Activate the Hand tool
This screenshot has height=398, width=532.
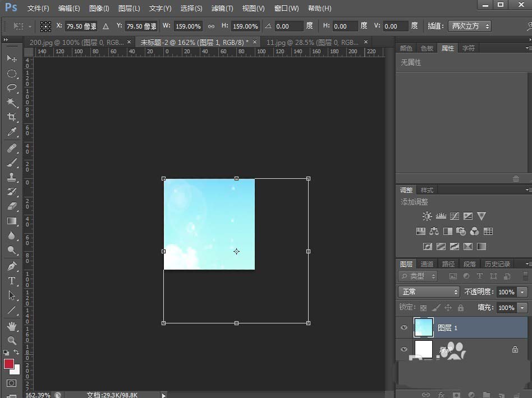[12, 326]
